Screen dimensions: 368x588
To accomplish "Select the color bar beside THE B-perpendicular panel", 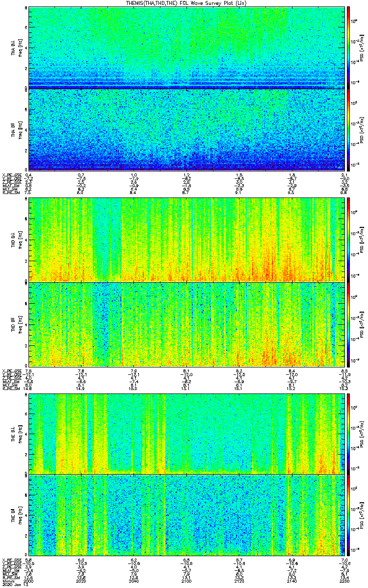I will point(349,433).
